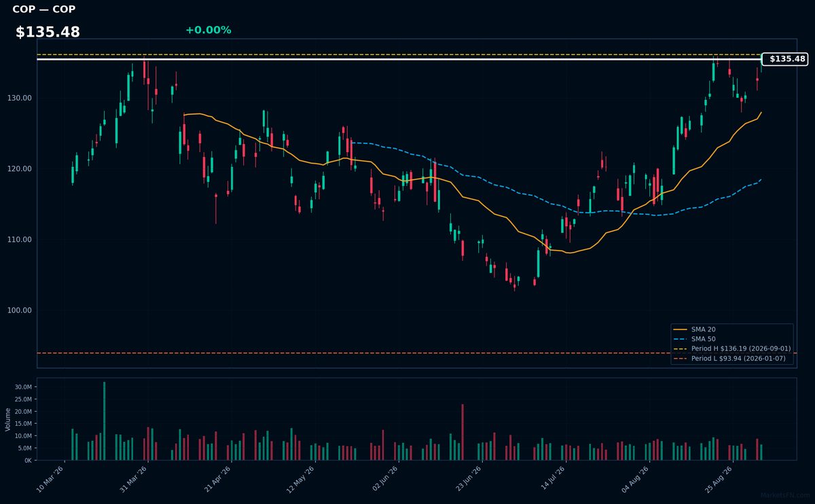
Task: Click the tallest green volume bar in March
Action: (104, 421)
